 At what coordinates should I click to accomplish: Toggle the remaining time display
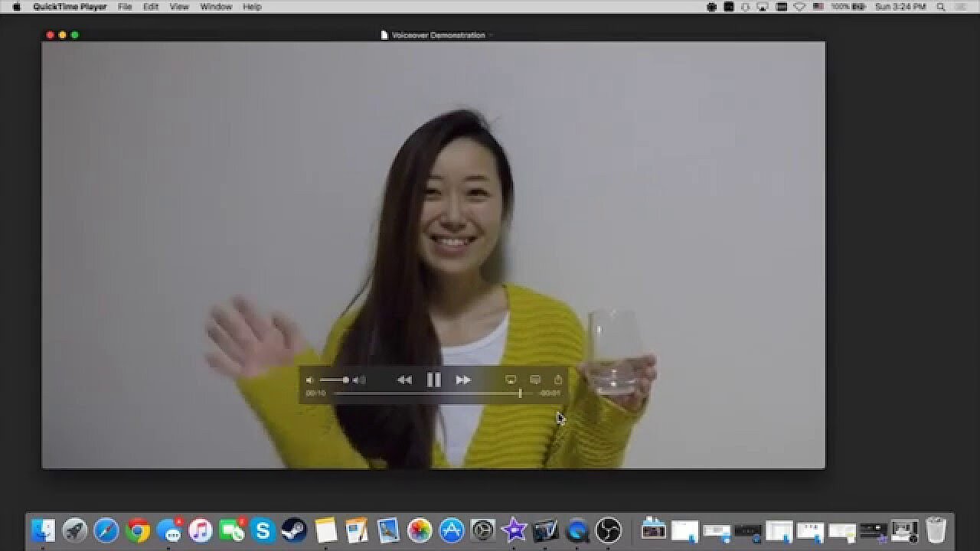tap(549, 393)
